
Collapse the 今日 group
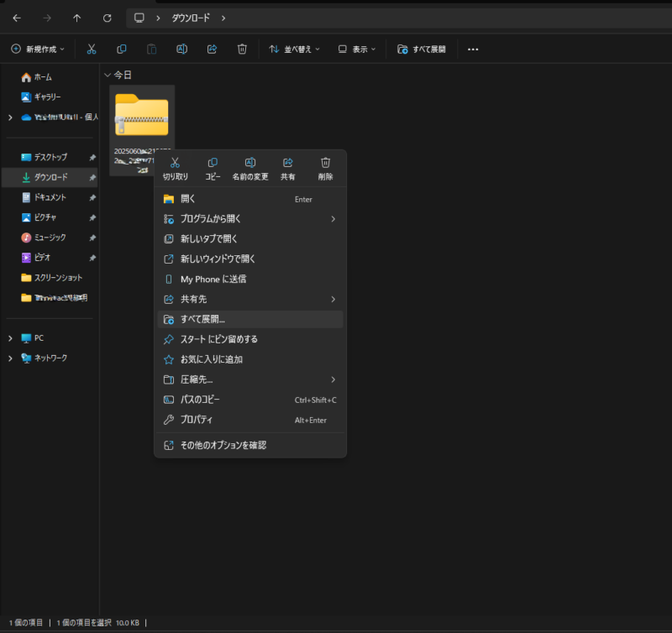pyautogui.click(x=108, y=75)
